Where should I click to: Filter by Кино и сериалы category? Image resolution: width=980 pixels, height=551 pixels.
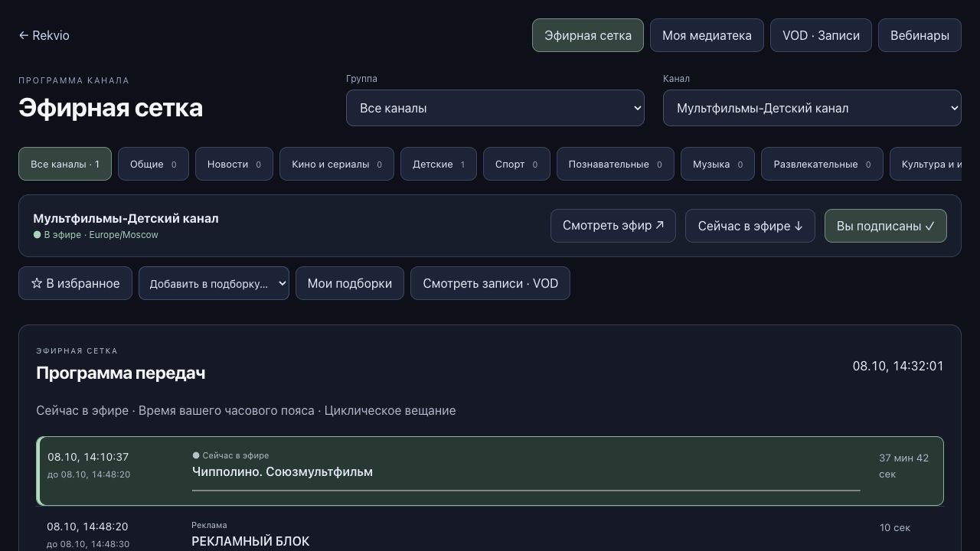(x=337, y=164)
